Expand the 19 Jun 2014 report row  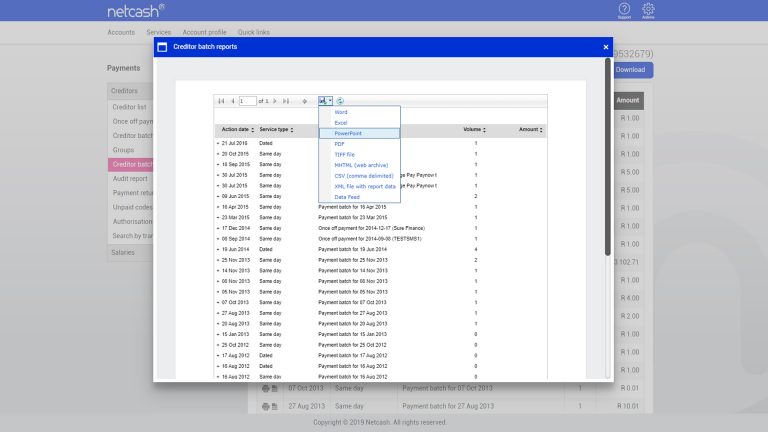(218, 249)
